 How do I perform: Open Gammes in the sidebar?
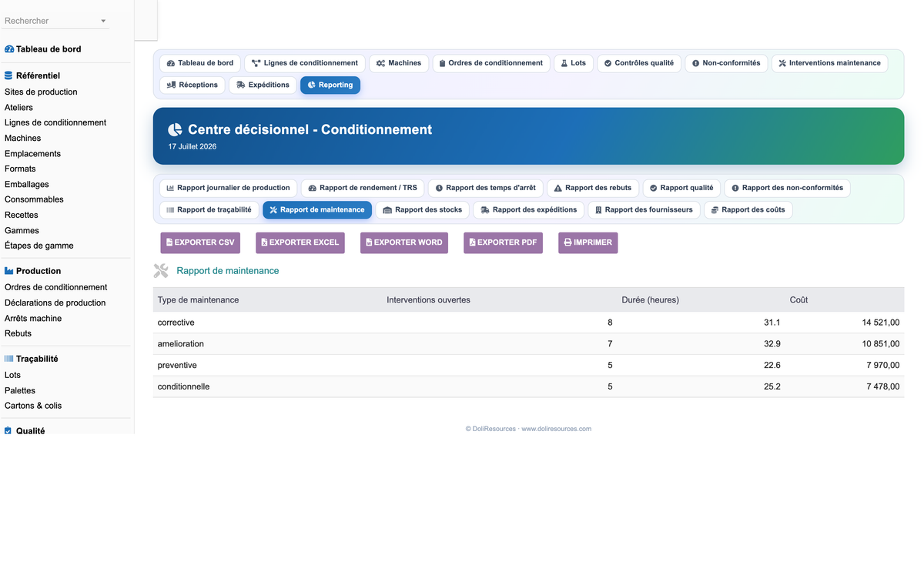(x=22, y=230)
